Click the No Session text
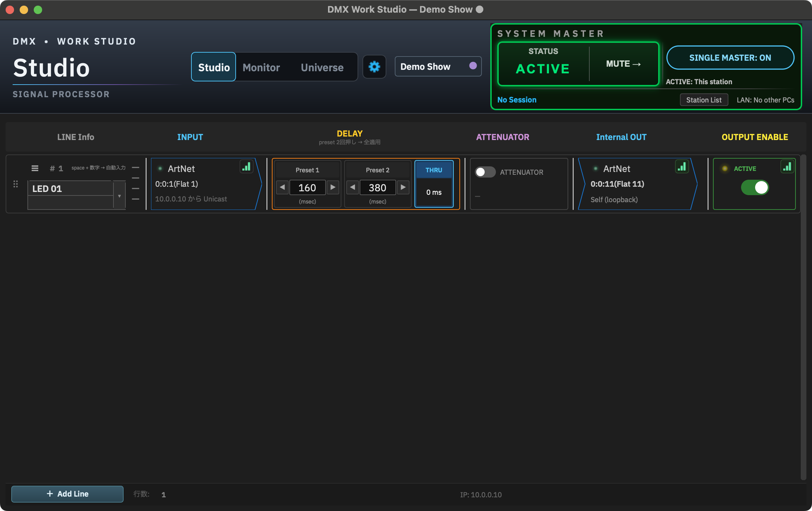 pos(517,100)
